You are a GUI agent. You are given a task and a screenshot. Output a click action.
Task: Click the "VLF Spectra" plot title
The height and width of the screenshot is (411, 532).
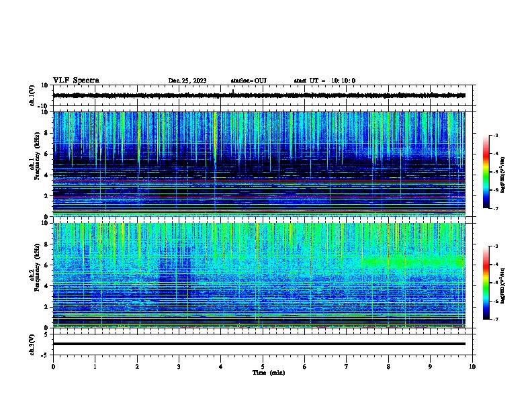pos(76,81)
